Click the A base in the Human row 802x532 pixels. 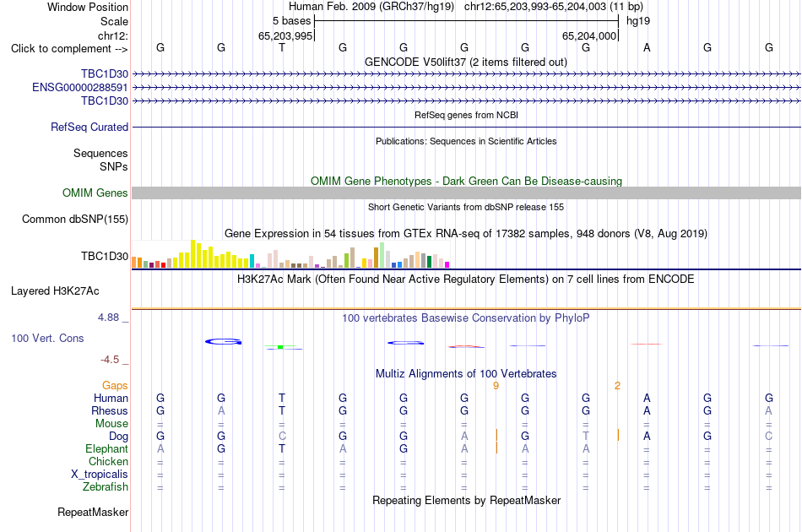(x=647, y=398)
